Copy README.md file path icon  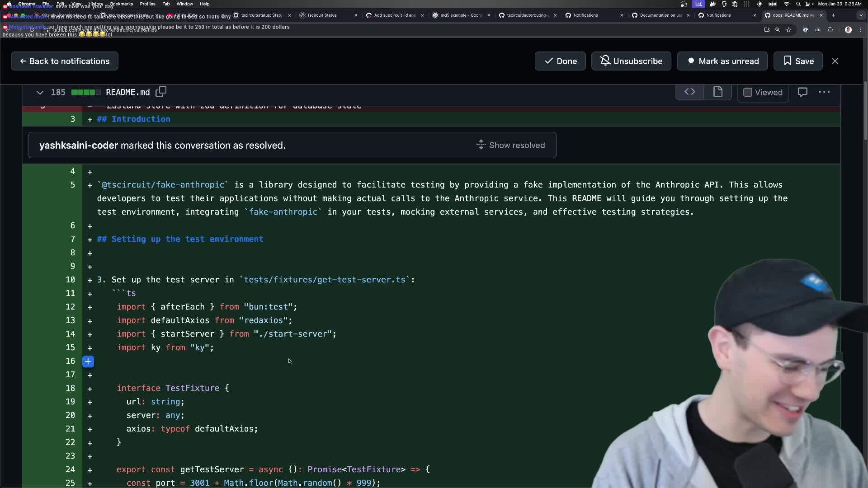point(161,92)
